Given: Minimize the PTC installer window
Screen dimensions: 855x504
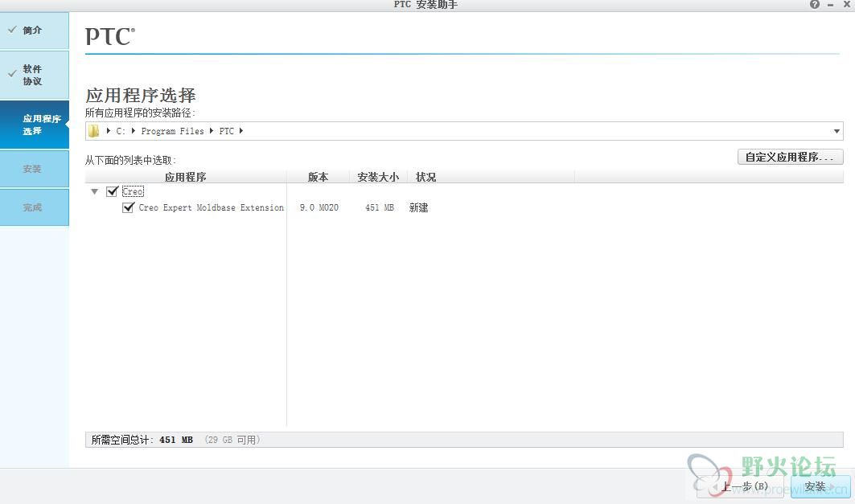Looking at the screenshot, I should coord(830,4).
